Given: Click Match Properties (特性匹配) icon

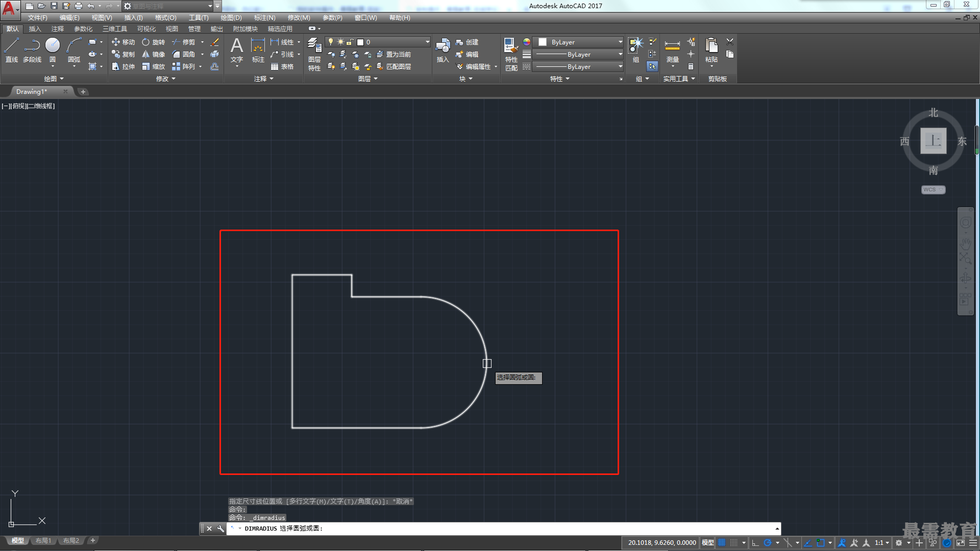Looking at the screenshot, I should pyautogui.click(x=511, y=54).
